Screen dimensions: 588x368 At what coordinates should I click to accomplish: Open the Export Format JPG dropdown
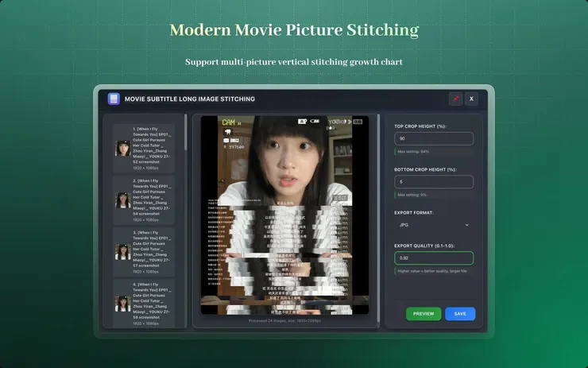pos(434,225)
